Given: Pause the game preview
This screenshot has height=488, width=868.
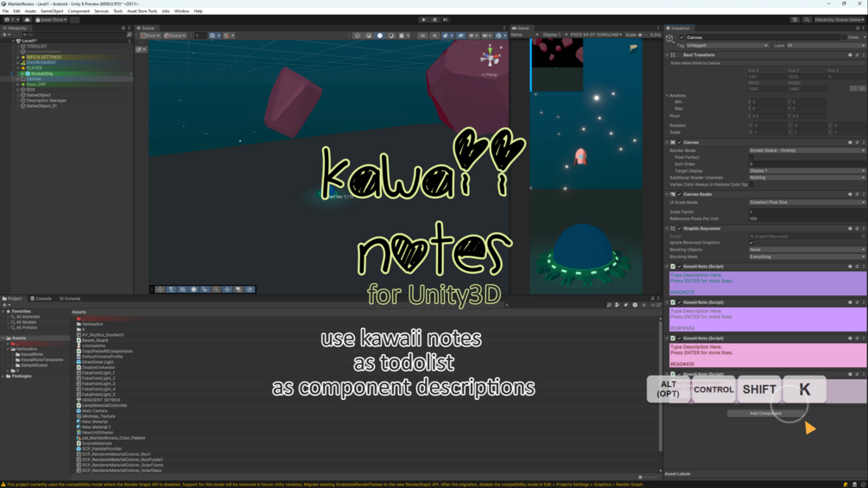Looking at the screenshot, I should [x=434, y=19].
